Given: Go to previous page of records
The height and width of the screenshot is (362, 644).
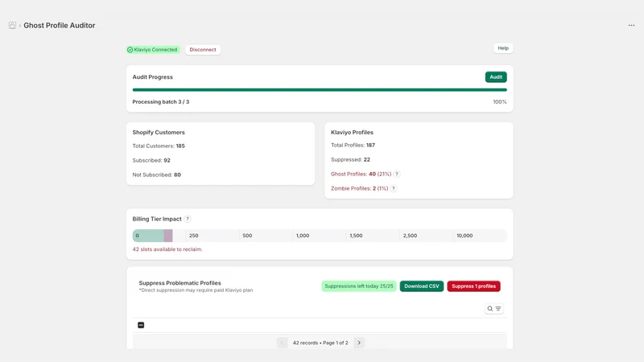Looking at the screenshot, I should [282, 343].
